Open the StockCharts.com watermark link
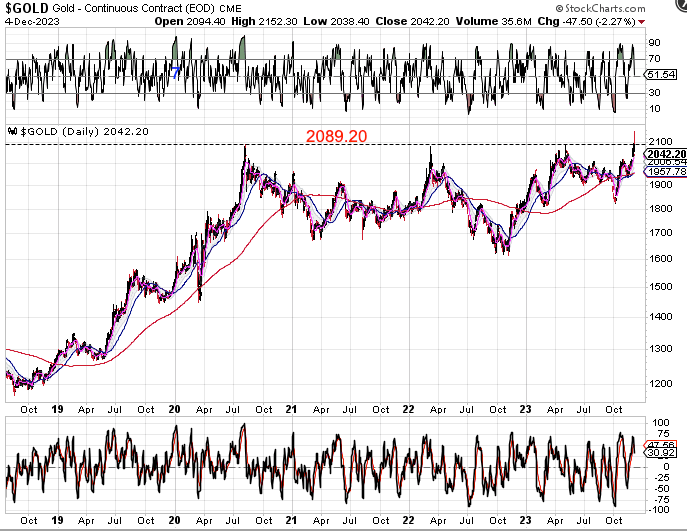Viewport: 687px width, 531px height. 638,7
